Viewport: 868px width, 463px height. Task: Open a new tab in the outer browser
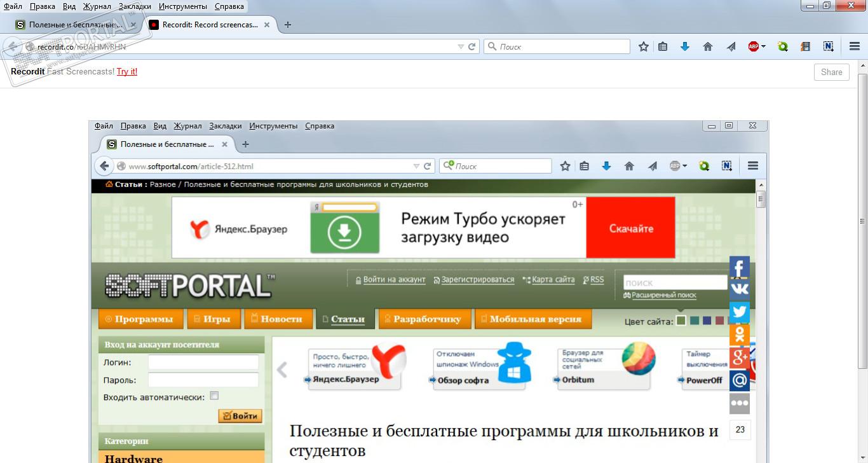point(288,25)
